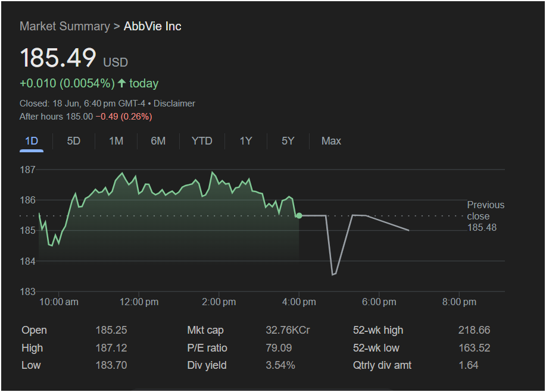This screenshot has height=392, width=546.
Task: Show the 6M price history tab
Action: (x=158, y=141)
